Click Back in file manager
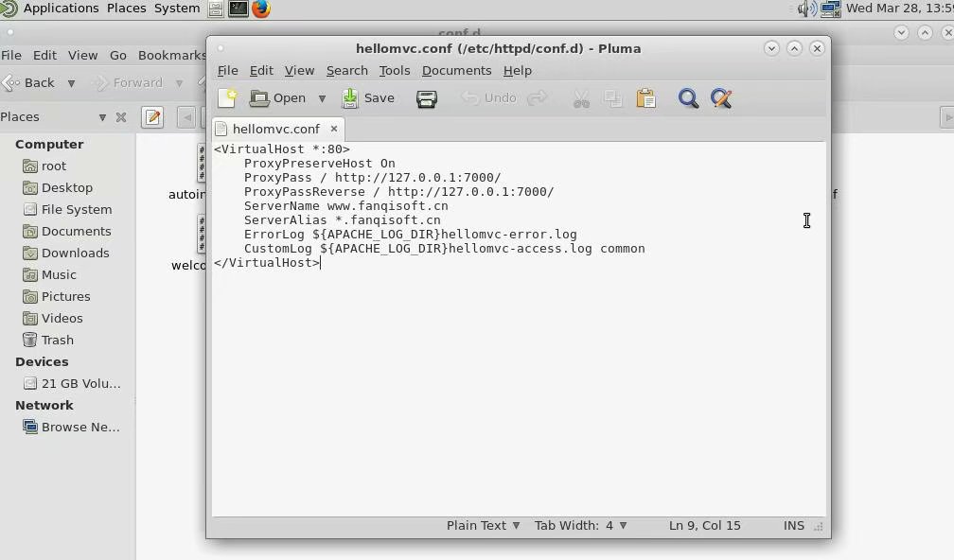The image size is (954, 560). pyautogui.click(x=29, y=82)
